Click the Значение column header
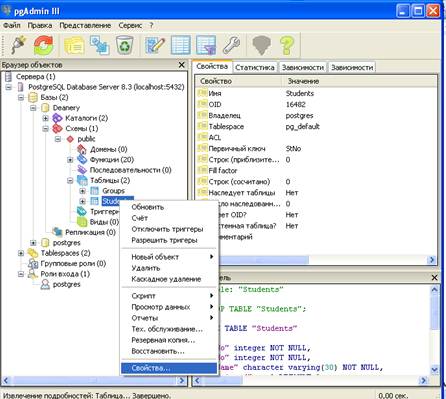 tap(360, 81)
